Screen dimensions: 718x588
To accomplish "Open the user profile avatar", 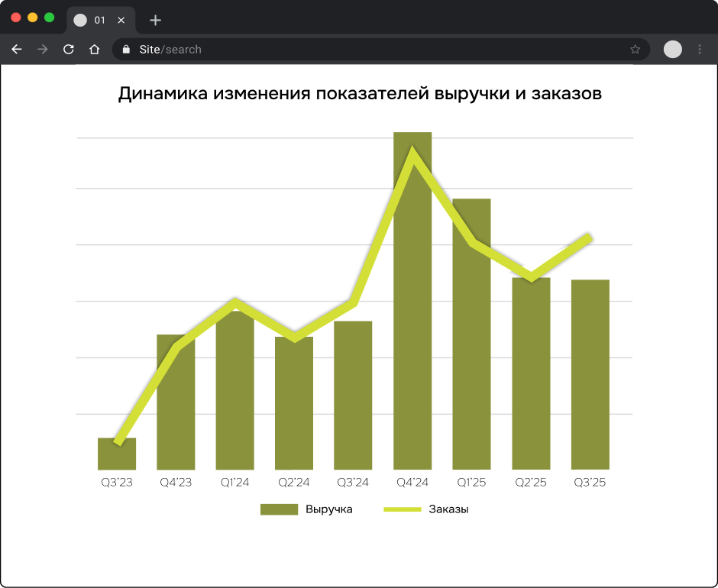I will (x=672, y=50).
